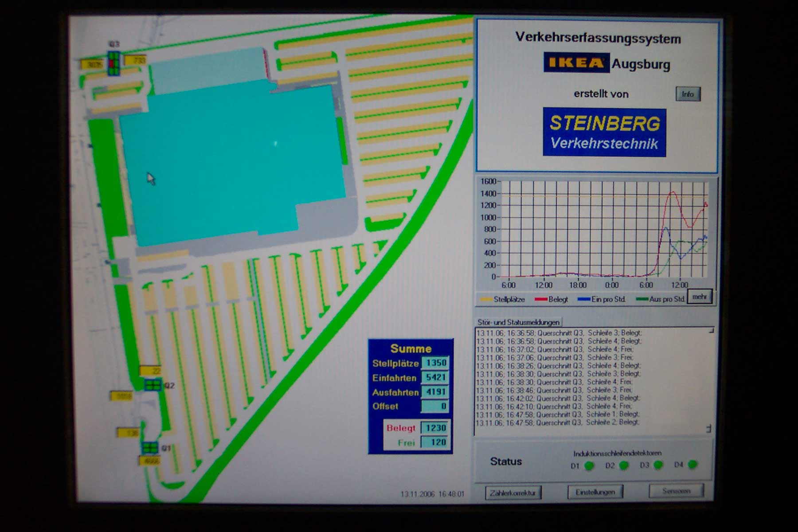798x532 pixels.
Task: Select log row 16:47:58 Schleife 2 Belegt
Action: coord(558,422)
